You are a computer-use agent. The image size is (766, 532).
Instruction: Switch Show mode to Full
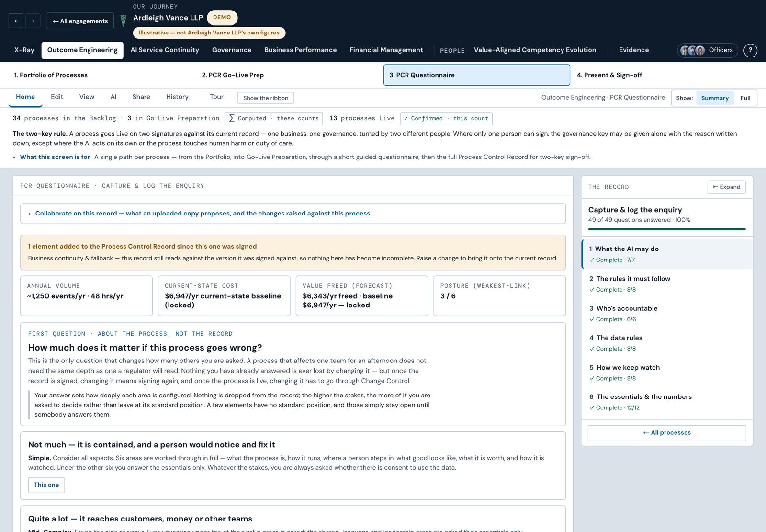coord(745,98)
